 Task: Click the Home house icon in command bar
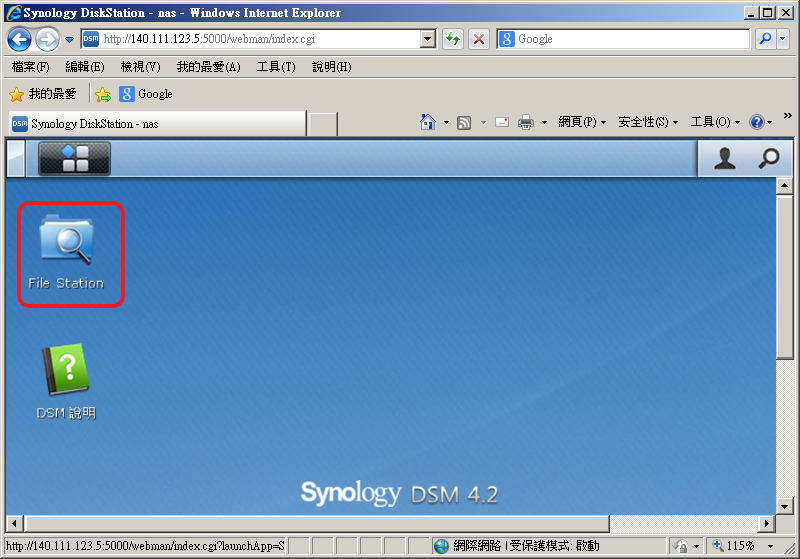click(x=428, y=122)
